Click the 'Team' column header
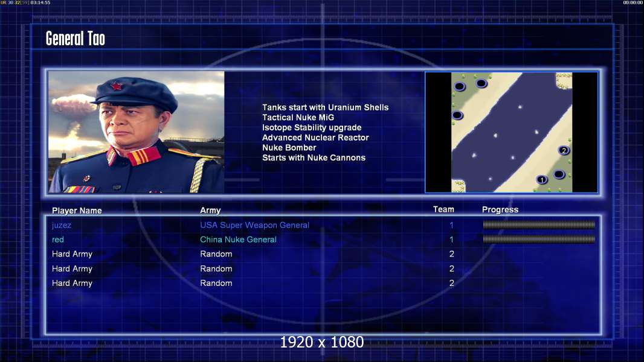The height and width of the screenshot is (362, 644). (443, 209)
